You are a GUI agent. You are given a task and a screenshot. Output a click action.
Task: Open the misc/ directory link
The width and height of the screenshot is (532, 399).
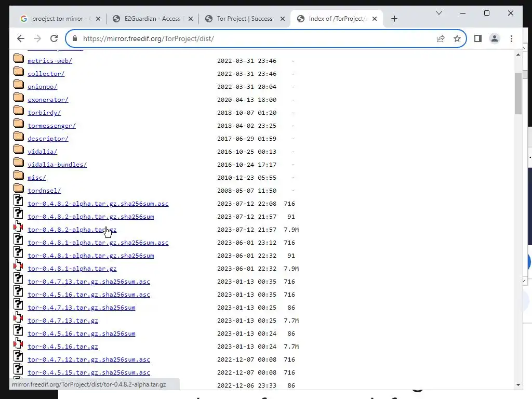click(x=37, y=178)
